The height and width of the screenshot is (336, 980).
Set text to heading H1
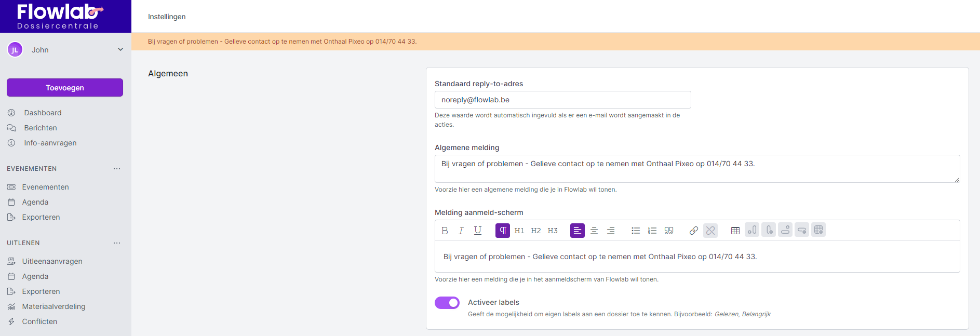(519, 231)
